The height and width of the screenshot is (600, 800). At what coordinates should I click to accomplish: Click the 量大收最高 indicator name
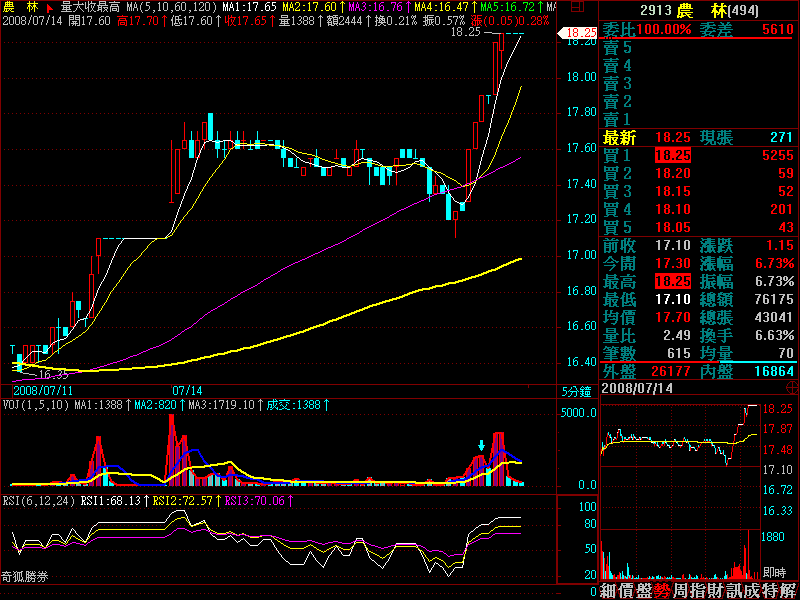[90, 8]
